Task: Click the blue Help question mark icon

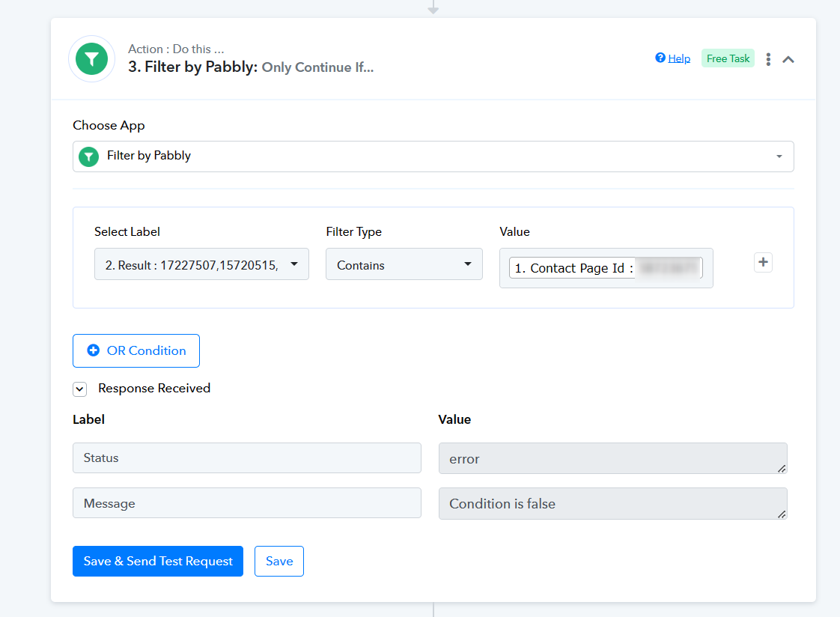Action: pos(660,58)
